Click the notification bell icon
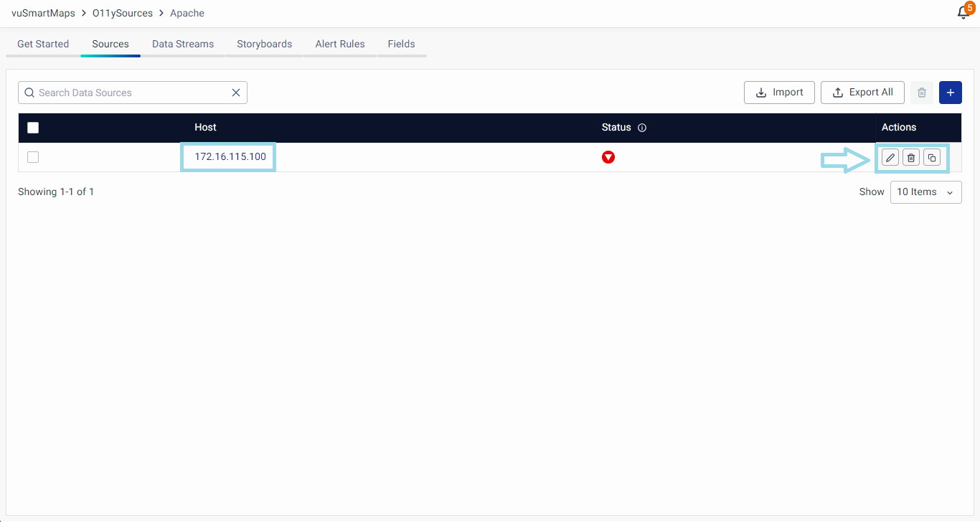Viewport: 980px width, 523px height. [x=963, y=13]
